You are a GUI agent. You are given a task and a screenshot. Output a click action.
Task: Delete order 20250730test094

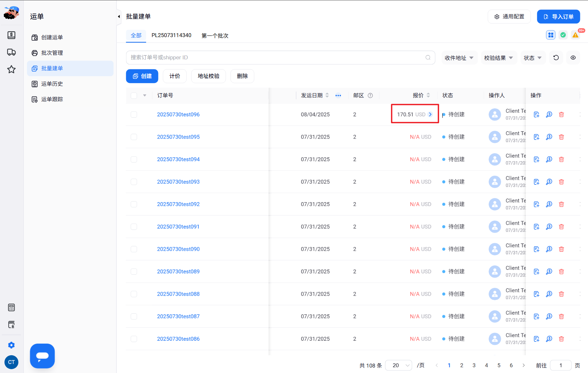[x=561, y=159]
